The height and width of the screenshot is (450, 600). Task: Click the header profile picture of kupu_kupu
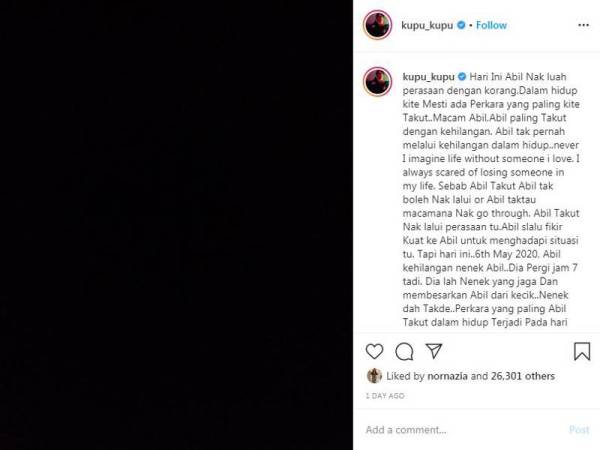pos(377,25)
